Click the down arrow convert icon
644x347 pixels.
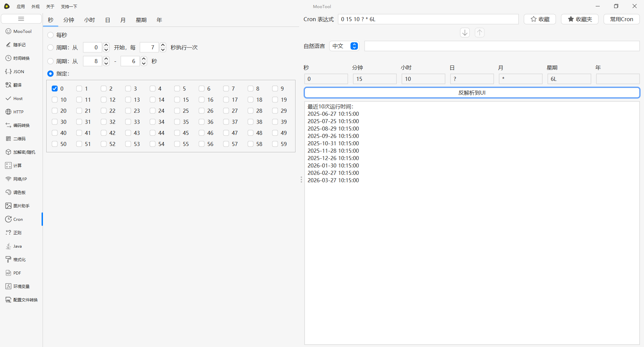click(x=465, y=33)
